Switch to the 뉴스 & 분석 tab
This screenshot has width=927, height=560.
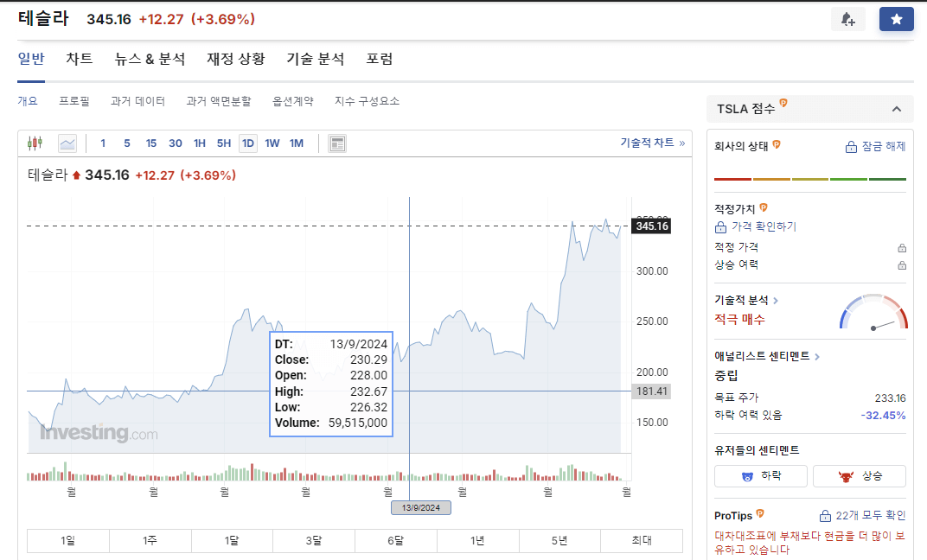150,59
